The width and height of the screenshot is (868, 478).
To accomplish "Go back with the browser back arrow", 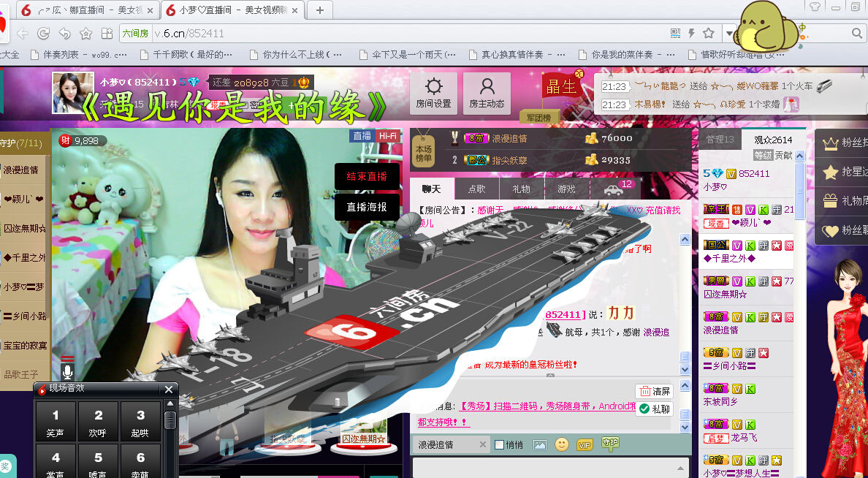I will coord(22,33).
